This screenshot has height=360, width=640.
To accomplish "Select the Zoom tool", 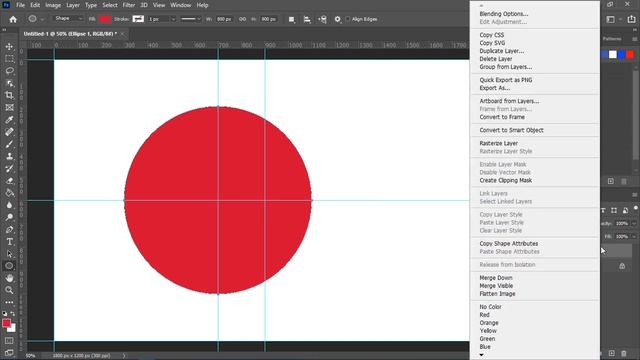I will (x=9, y=290).
